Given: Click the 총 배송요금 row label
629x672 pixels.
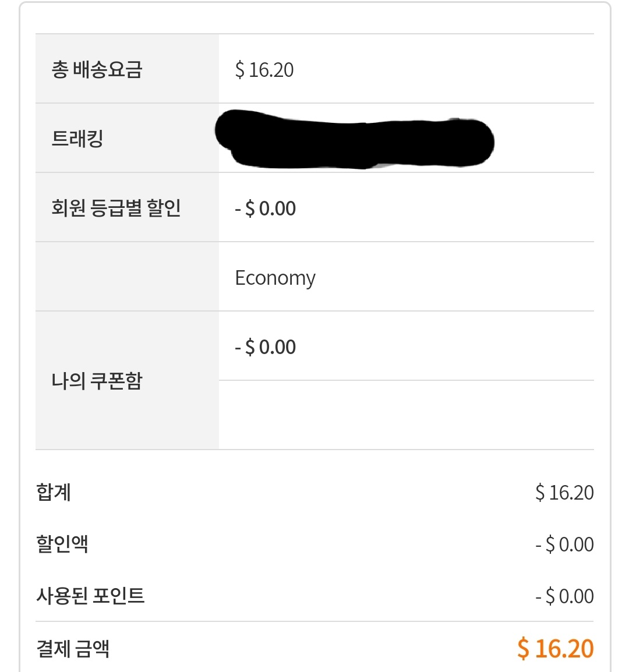Looking at the screenshot, I should pos(97,70).
